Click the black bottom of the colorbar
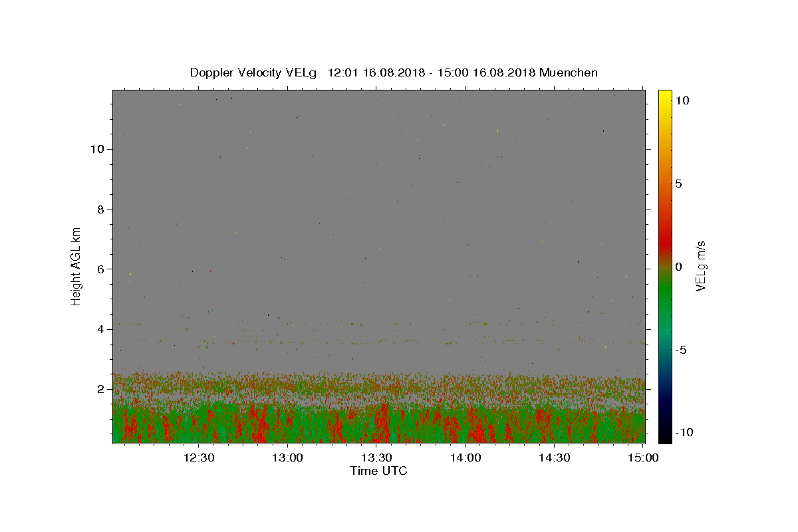The height and width of the screenshot is (532, 798). coord(664,438)
